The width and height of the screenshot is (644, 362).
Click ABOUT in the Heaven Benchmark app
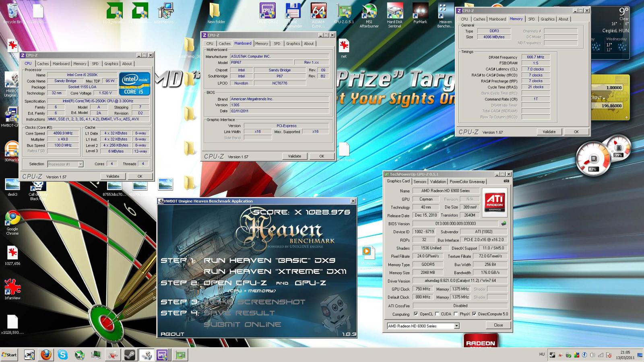click(x=172, y=334)
